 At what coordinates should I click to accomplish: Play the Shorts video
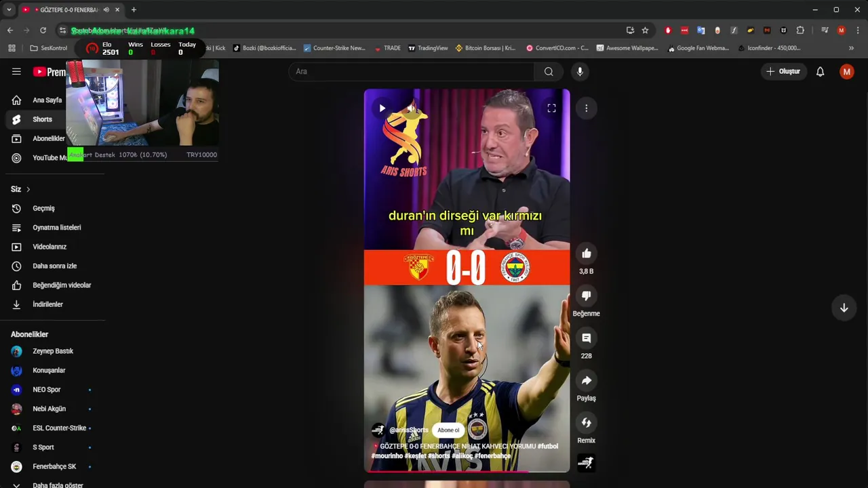click(382, 108)
